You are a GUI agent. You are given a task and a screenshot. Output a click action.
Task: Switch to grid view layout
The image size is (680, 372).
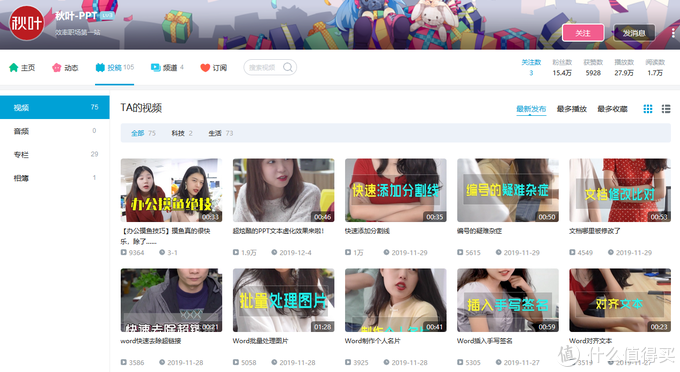coord(647,109)
